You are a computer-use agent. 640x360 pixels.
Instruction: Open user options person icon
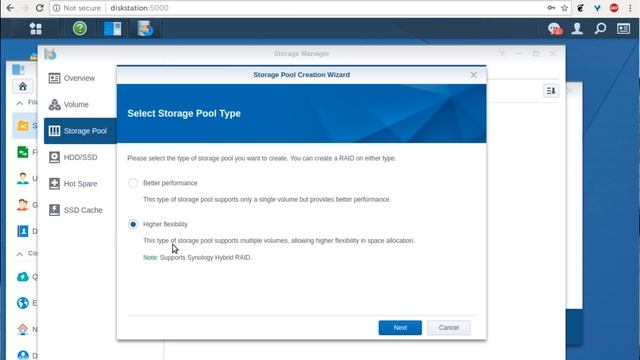[x=577, y=29]
